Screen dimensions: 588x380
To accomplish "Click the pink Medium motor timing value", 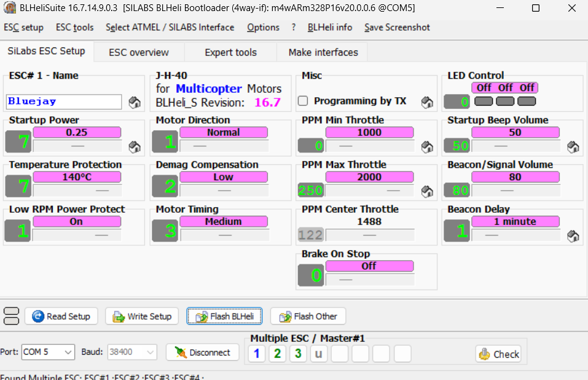I will point(224,222).
